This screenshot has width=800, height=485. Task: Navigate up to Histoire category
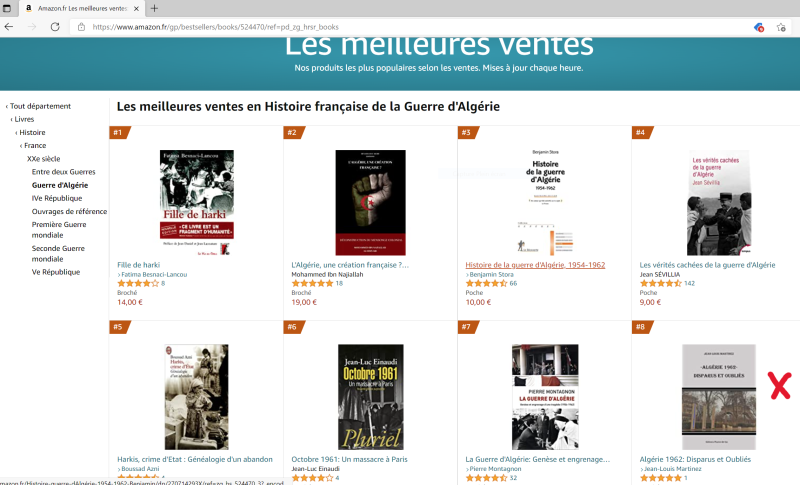31,133
